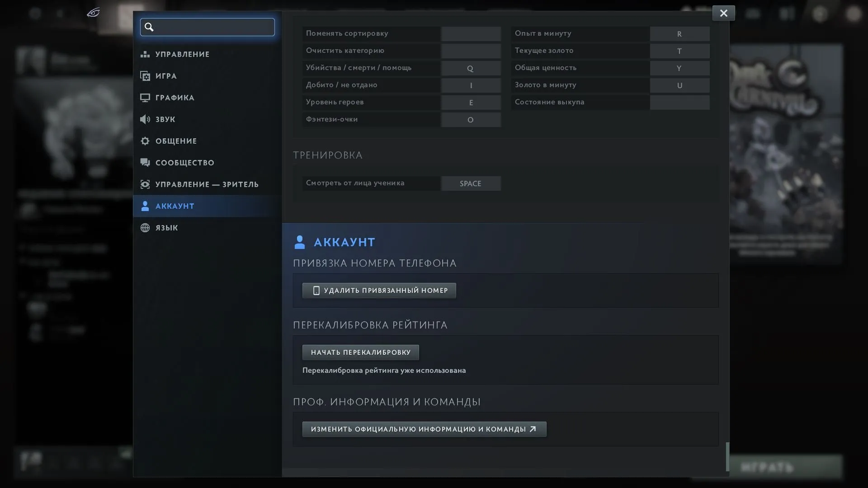The height and width of the screenshot is (488, 868).
Task: Switch to the Звук settings tab
Action: pos(207,119)
